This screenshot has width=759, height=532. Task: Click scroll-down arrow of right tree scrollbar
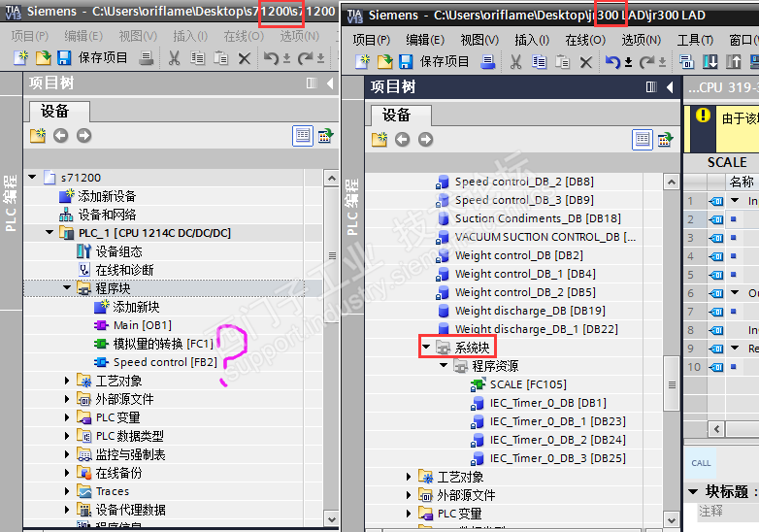click(x=672, y=520)
